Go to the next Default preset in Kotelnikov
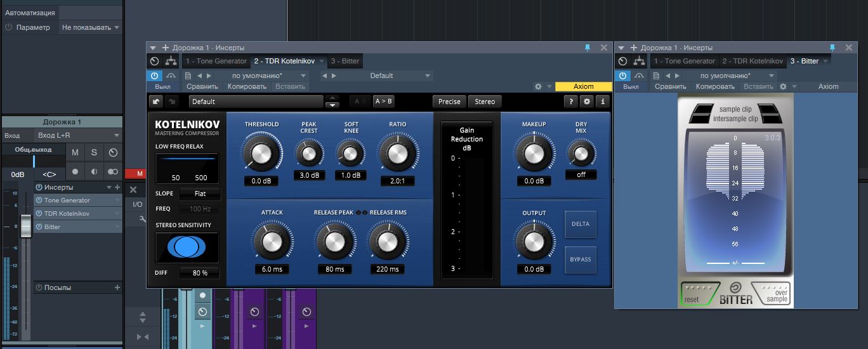Image resolution: width=868 pixels, height=349 pixels. (x=333, y=76)
